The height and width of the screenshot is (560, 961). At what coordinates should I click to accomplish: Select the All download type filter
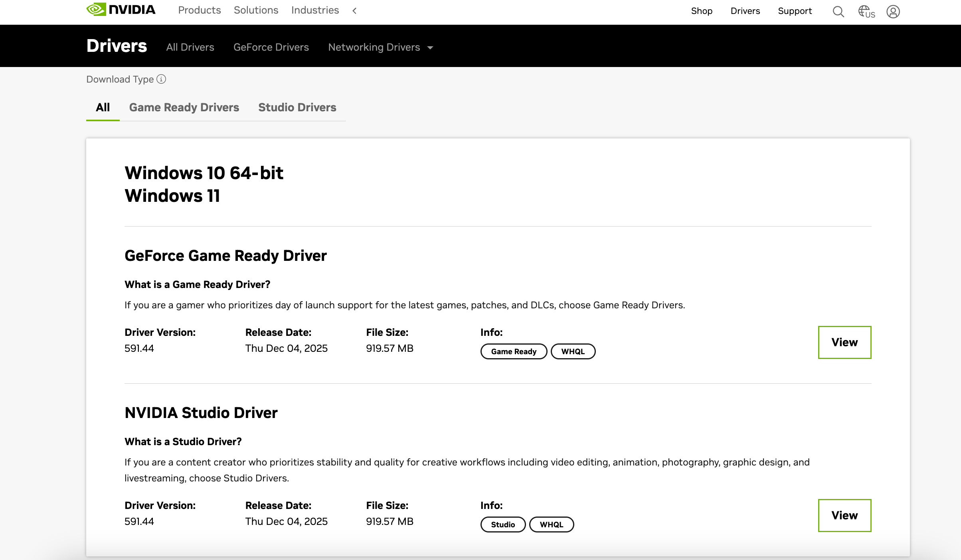pos(103,107)
